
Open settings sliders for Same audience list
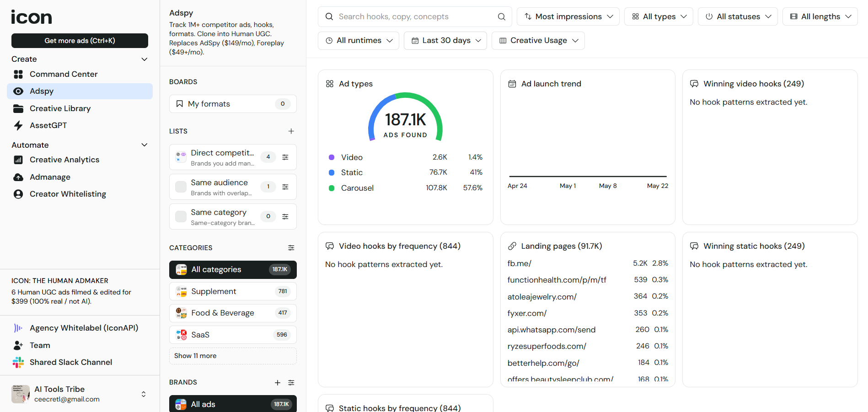[x=285, y=187]
